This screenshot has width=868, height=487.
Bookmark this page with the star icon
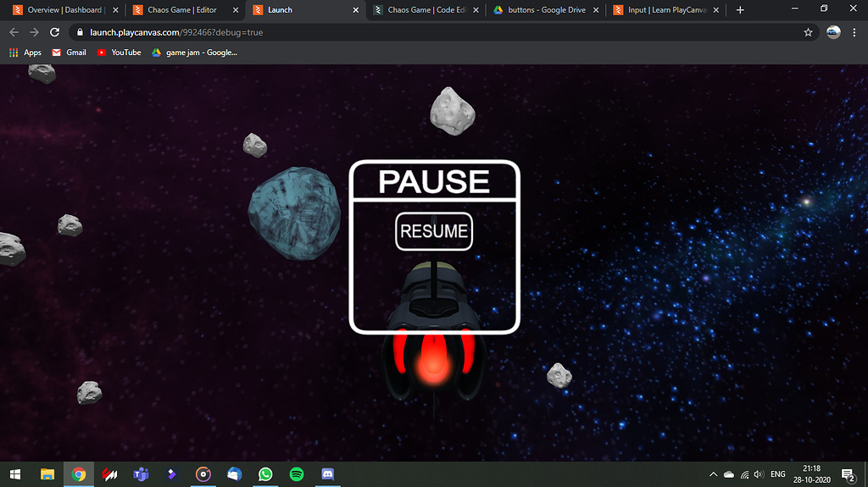808,32
